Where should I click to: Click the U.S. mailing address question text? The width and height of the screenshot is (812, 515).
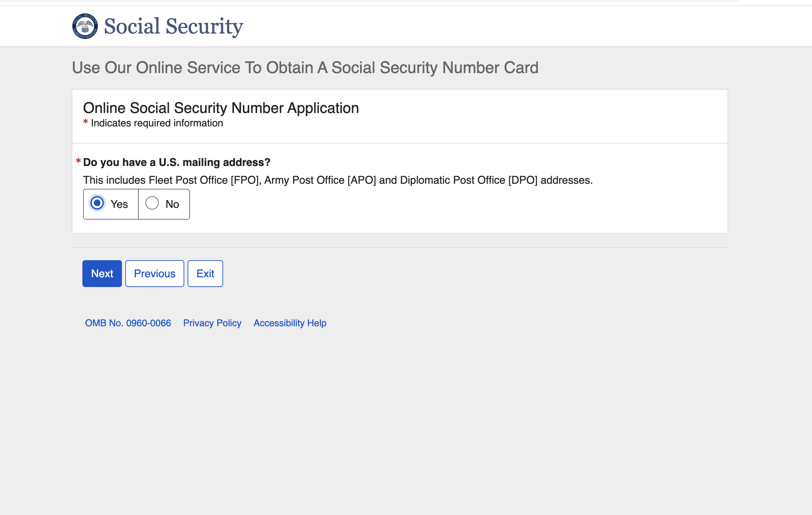pos(177,162)
